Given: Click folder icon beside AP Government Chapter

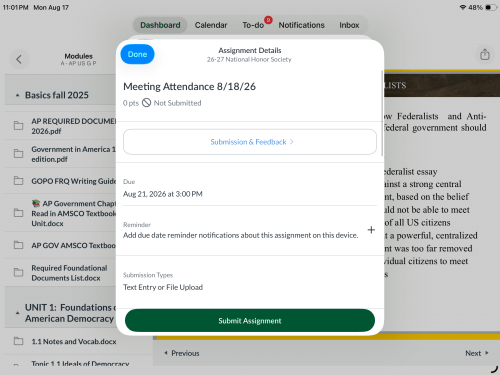Looking at the screenshot, I should (x=19, y=213).
